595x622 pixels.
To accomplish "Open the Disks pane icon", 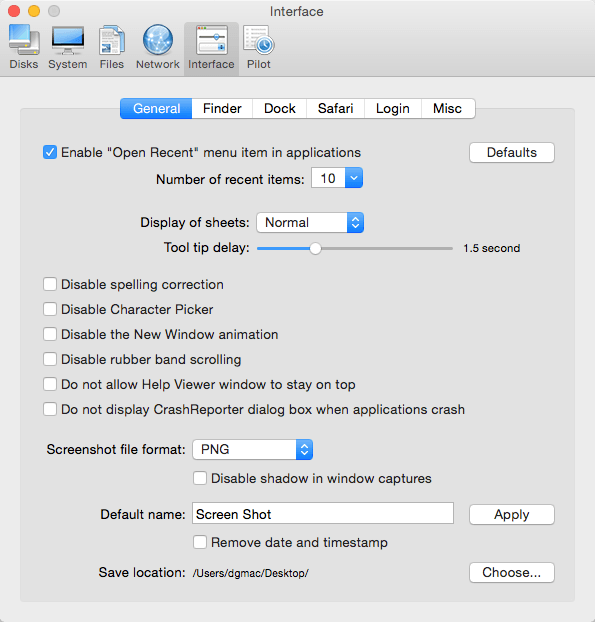I will click(24, 40).
